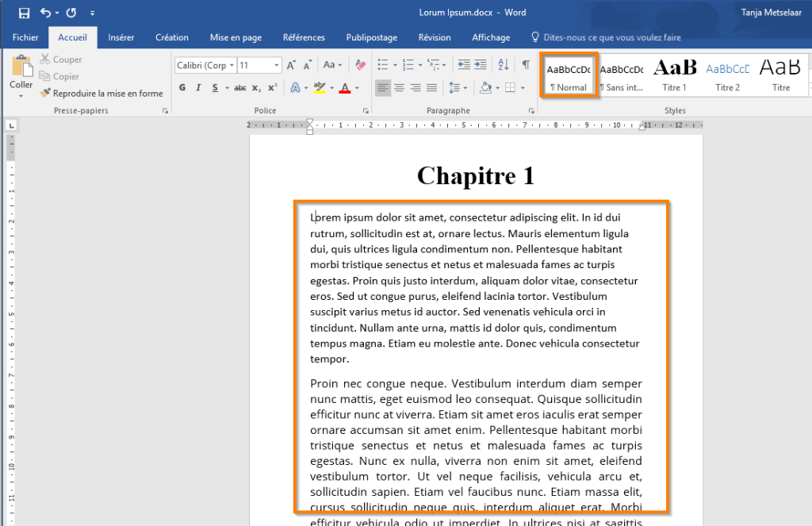Open the Insérer ribbon tab

click(x=121, y=37)
